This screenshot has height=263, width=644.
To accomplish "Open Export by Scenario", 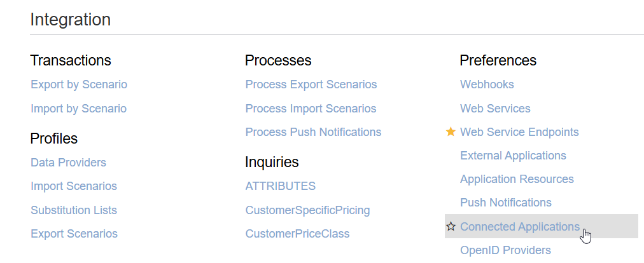I will tap(79, 84).
